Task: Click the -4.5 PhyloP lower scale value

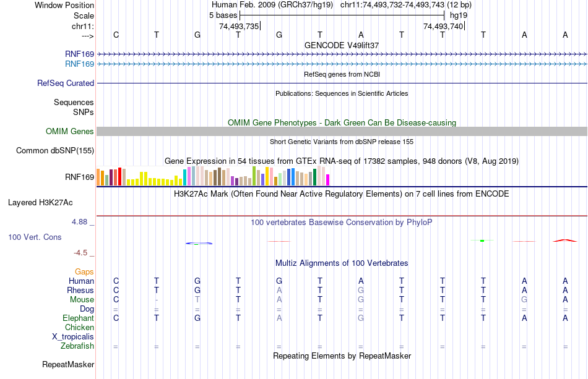Action: pos(80,253)
